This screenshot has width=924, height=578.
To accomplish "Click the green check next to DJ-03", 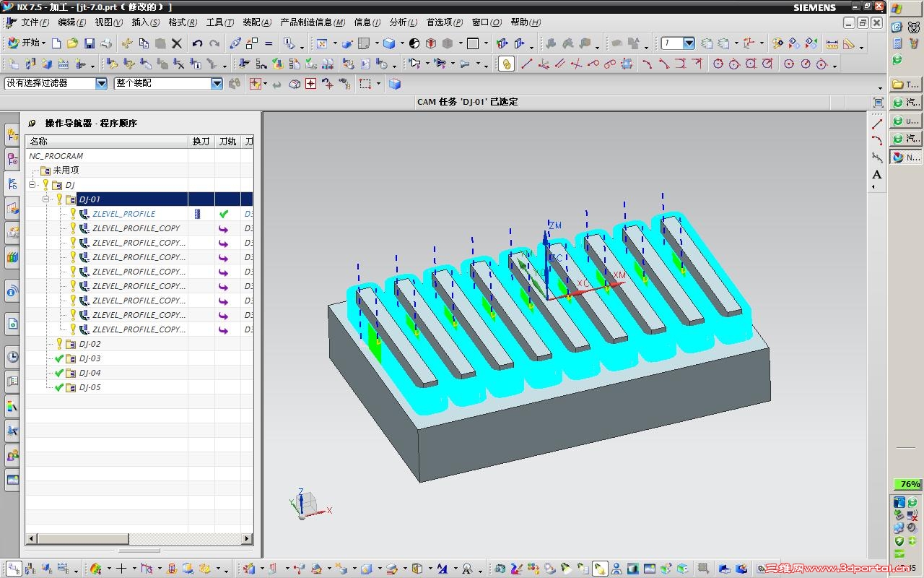I will [59, 358].
